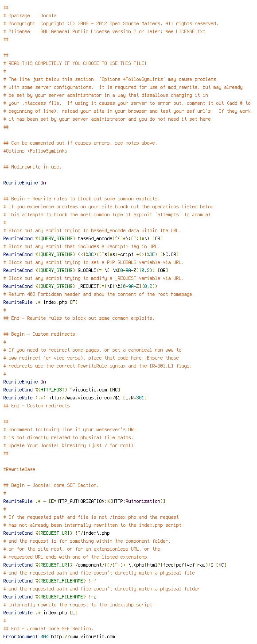257x644 pixels.
Task: Click the @license GNU General Public License line
Action: (x=104, y=31)
